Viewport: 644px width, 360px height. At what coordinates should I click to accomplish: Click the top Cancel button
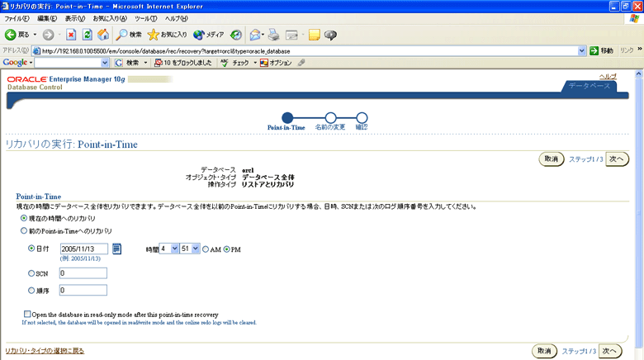point(552,159)
